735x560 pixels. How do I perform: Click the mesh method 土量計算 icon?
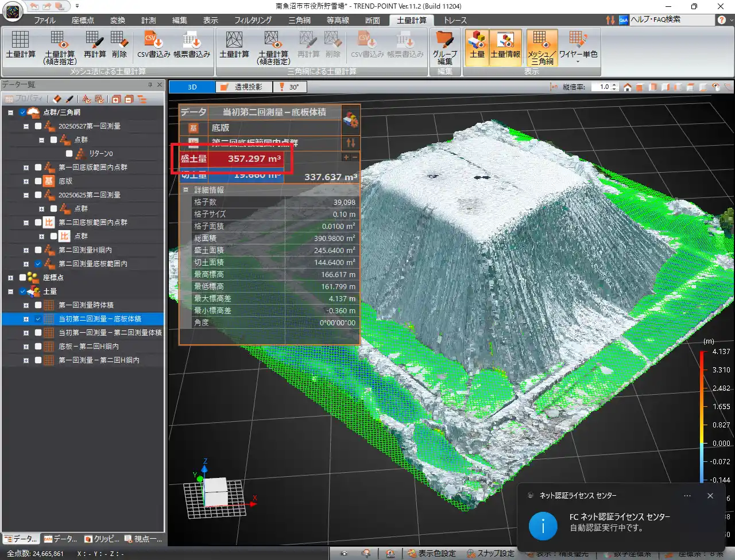click(x=21, y=45)
